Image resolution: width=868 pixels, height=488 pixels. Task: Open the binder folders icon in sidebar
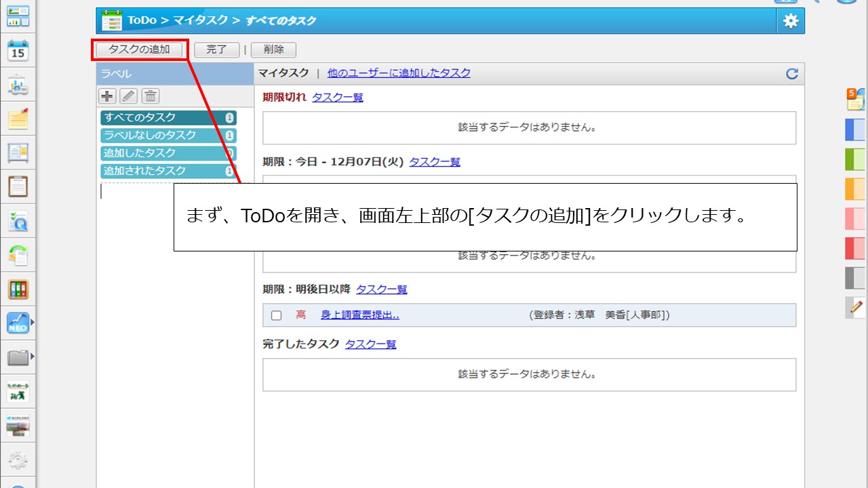click(x=18, y=289)
